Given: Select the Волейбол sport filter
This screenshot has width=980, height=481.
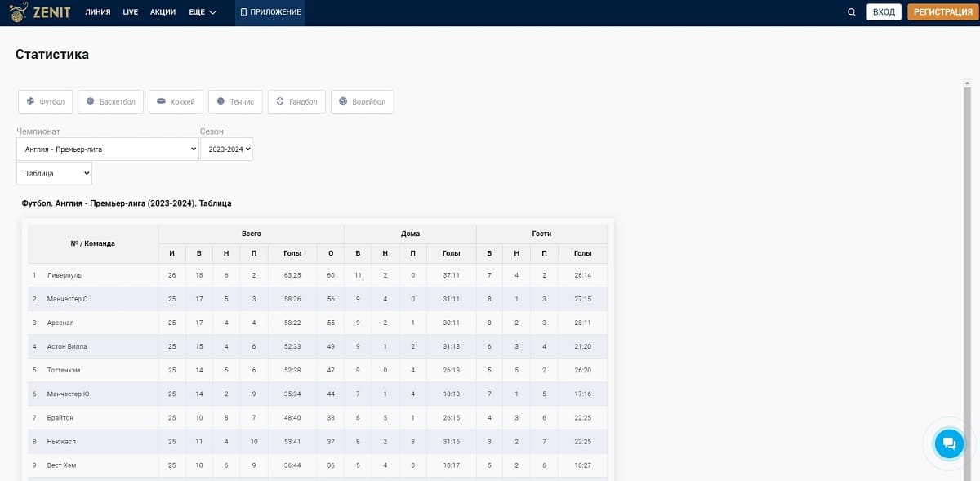Looking at the screenshot, I should [363, 101].
